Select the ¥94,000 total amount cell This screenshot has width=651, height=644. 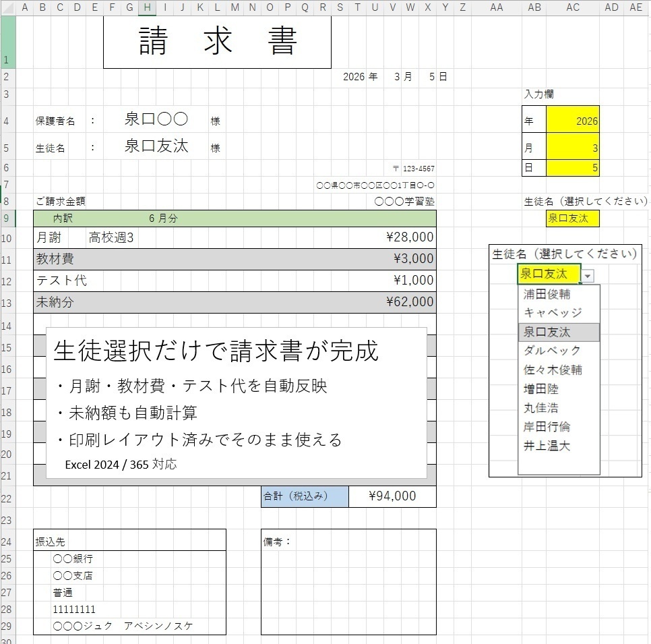point(392,496)
